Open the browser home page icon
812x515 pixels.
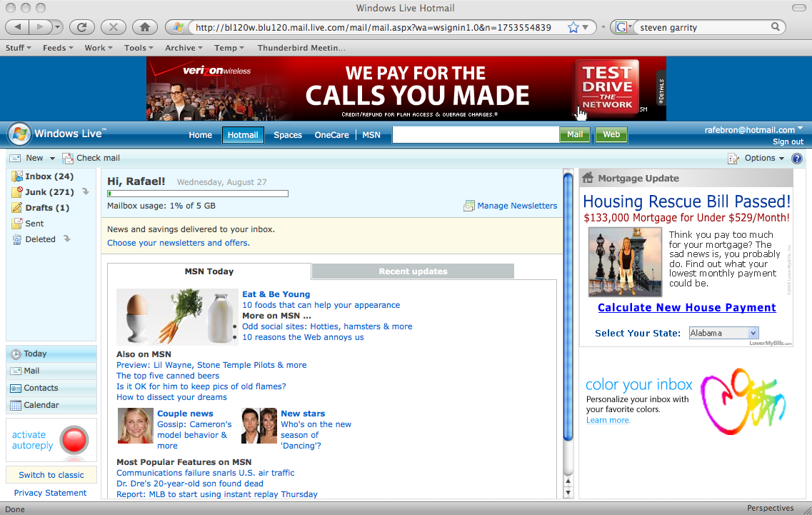coord(145,27)
